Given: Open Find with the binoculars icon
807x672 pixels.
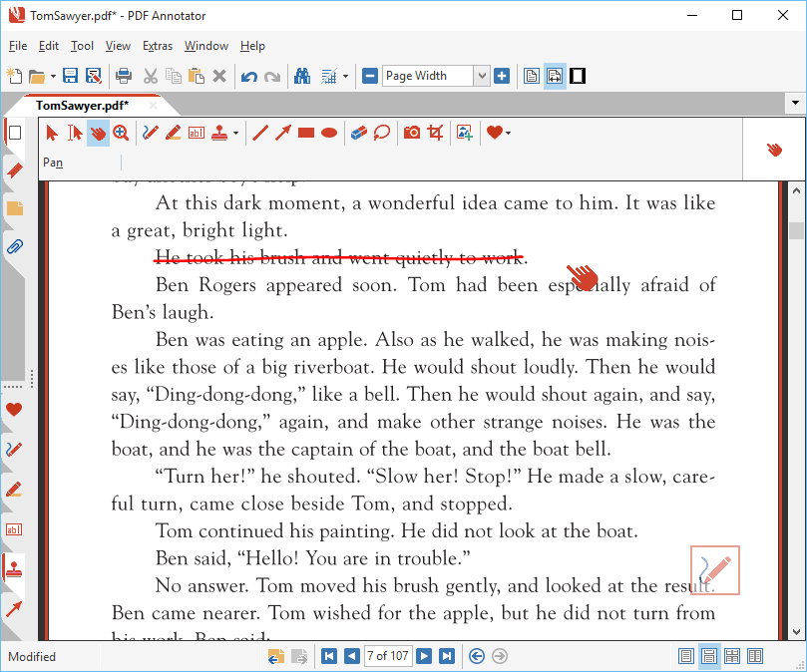Looking at the screenshot, I should 302,76.
